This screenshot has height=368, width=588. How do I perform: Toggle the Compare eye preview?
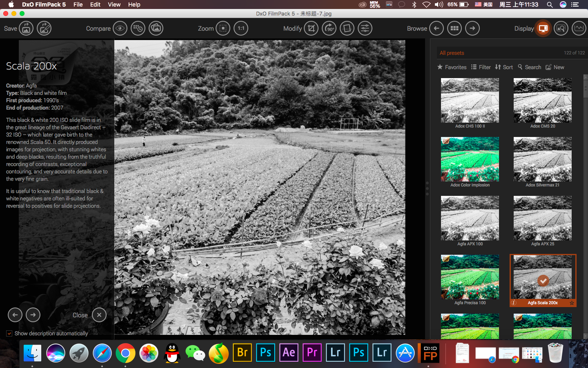(120, 28)
